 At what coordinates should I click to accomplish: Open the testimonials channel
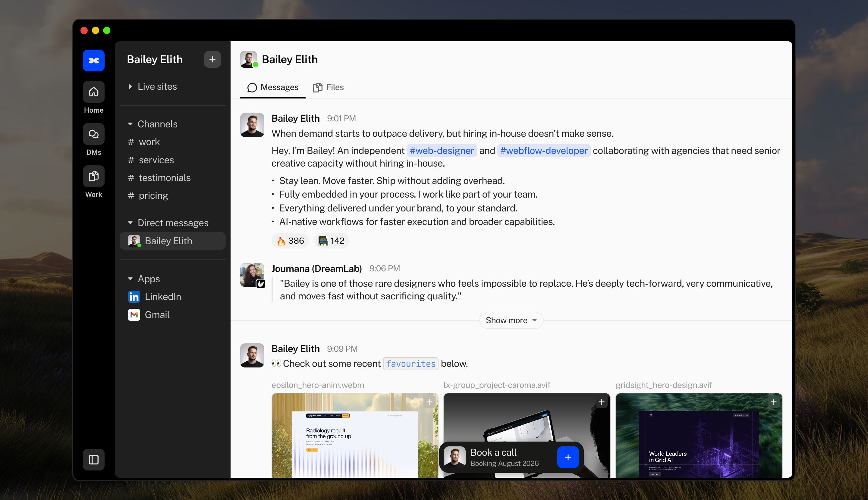click(172, 178)
